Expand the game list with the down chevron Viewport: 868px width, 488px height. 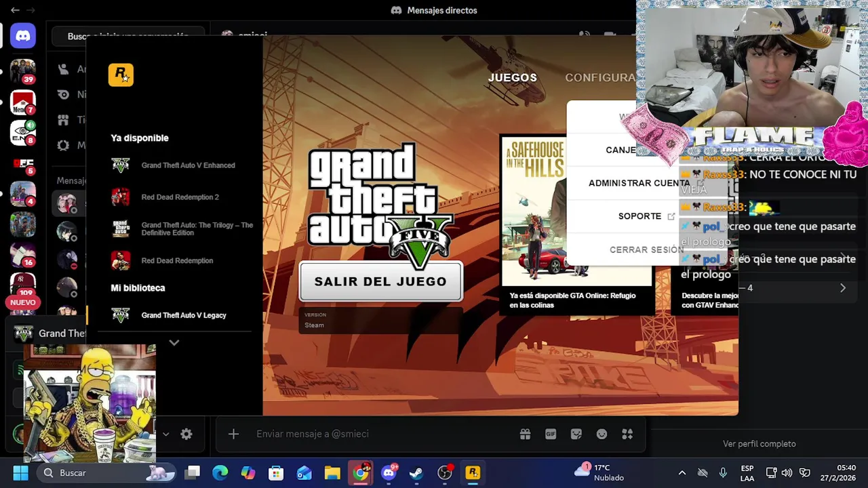point(174,343)
